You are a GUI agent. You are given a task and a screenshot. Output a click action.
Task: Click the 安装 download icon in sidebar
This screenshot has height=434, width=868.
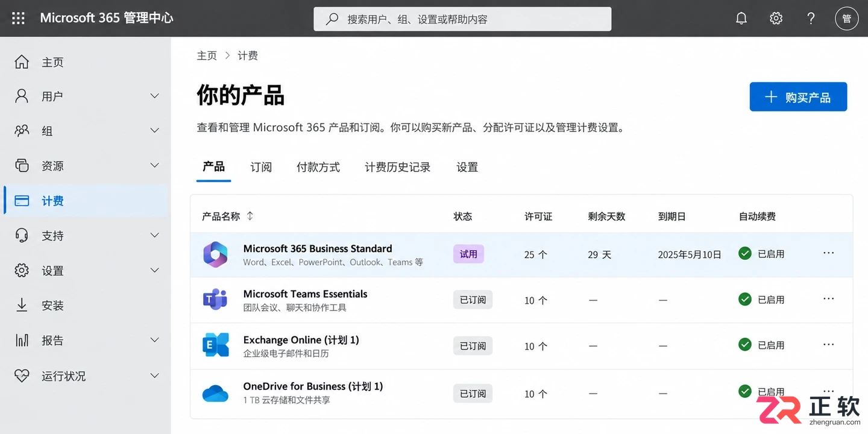point(22,305)
